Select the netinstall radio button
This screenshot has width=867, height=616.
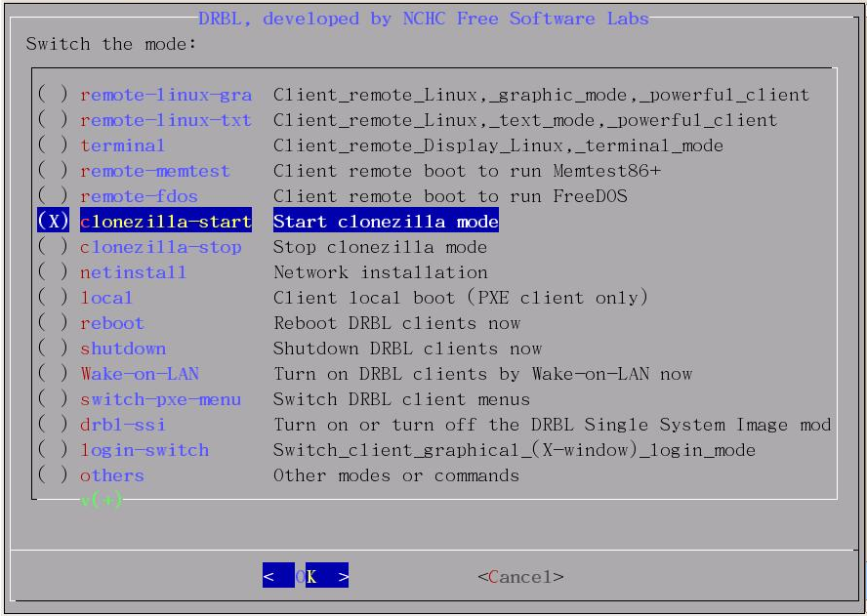(x=53, y=272)
